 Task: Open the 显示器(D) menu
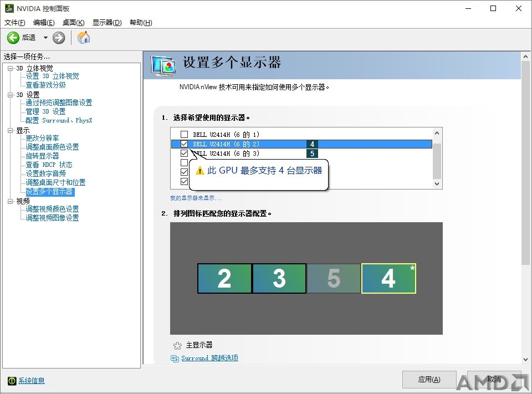pos(107,22)
